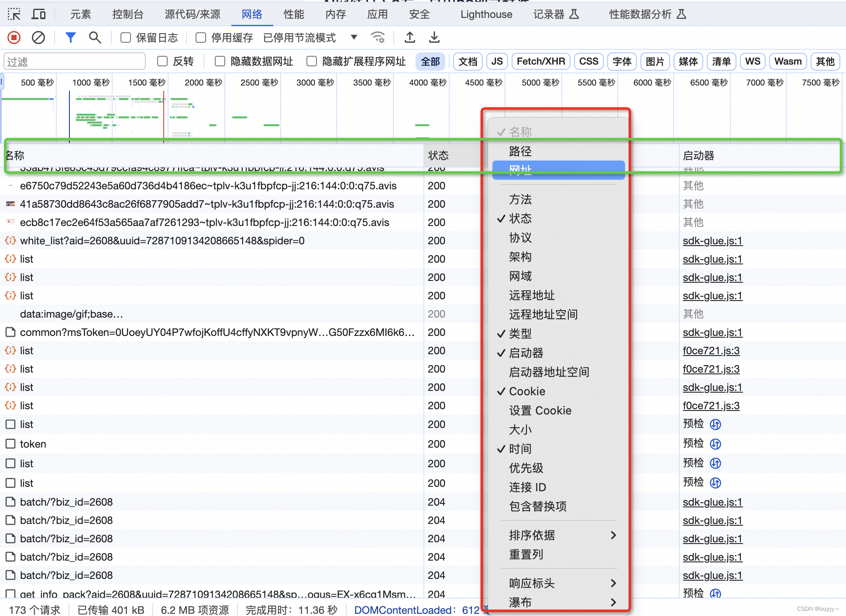Tick the 反转 filter checkbox

162,61
